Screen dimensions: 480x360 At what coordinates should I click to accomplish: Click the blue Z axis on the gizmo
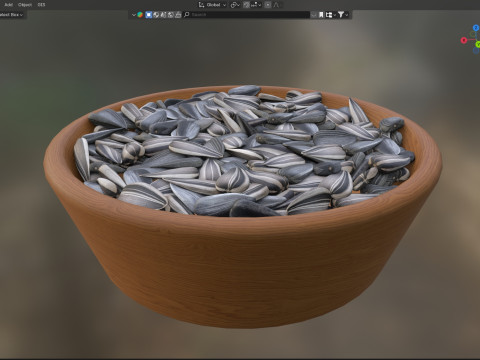476,28
